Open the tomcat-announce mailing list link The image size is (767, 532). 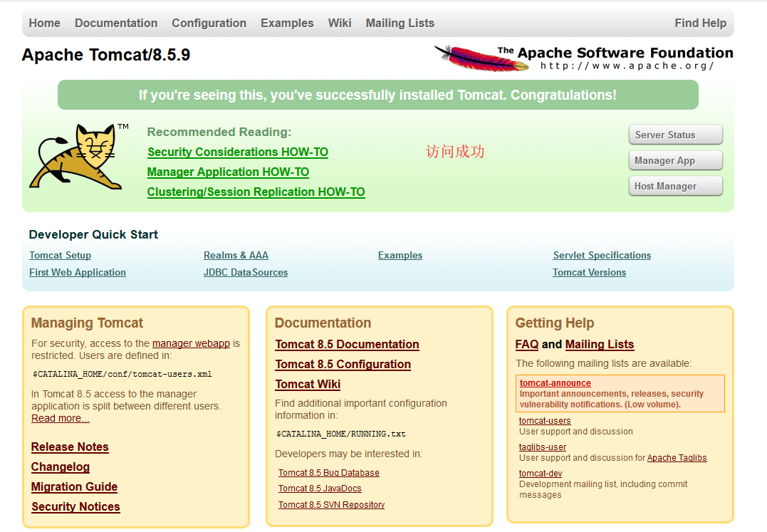[x=555, y=383]
